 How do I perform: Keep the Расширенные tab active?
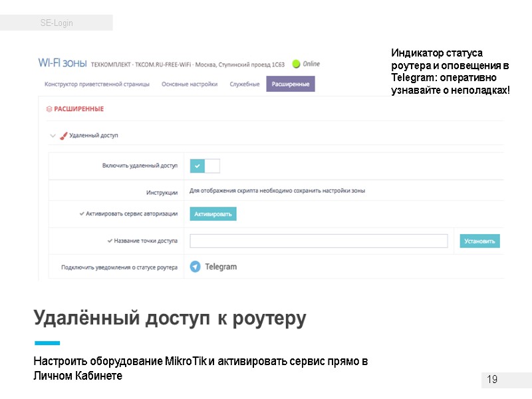click(289, 82)
